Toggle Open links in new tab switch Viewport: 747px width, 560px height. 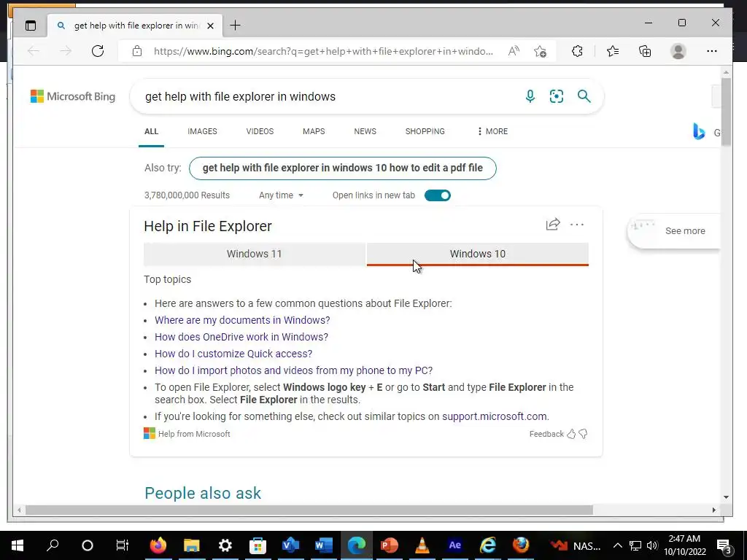tap(438, 195)
